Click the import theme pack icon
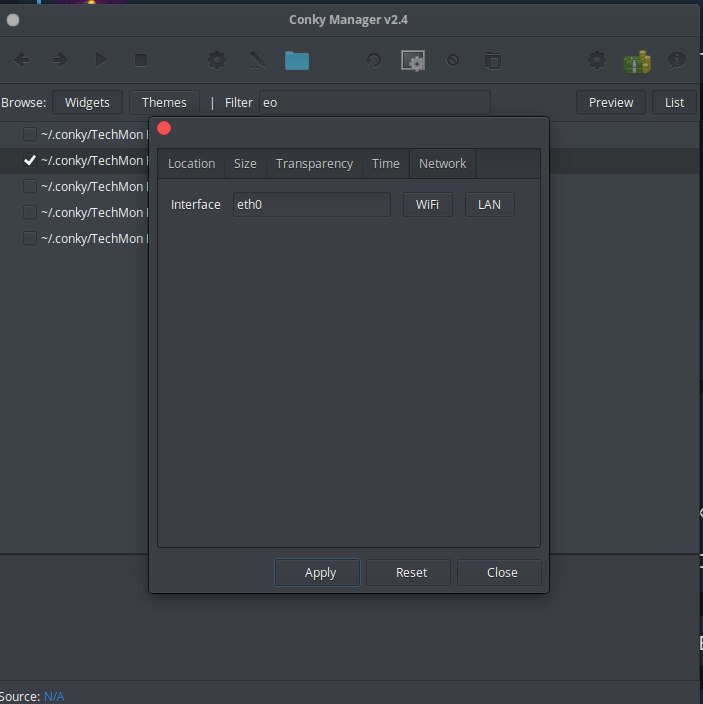 tap(493, 60)
